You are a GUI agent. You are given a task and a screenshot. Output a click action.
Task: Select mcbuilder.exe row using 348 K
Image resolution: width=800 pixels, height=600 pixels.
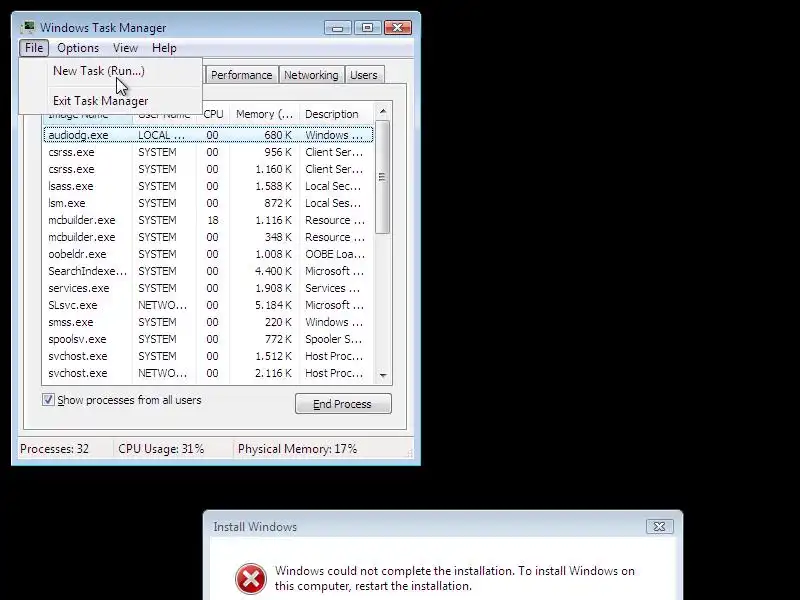[208, 237]
